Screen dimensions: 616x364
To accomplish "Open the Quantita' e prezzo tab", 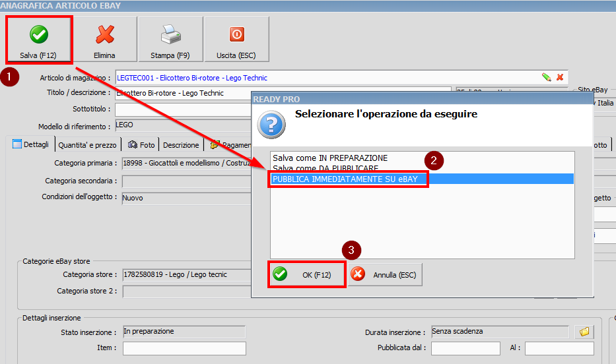I will pyautogui.click(x=87, y=144).
